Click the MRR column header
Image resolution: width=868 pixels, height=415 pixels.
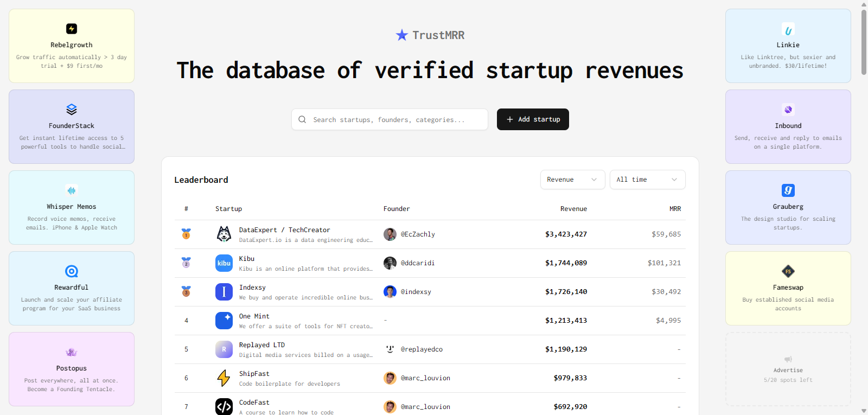coord(675,209)
